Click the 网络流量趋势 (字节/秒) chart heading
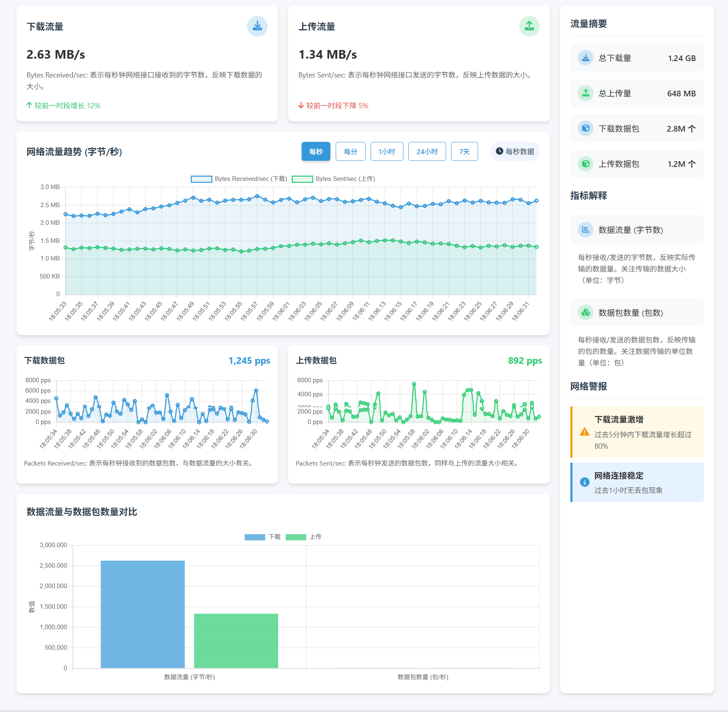 point(74,152)
